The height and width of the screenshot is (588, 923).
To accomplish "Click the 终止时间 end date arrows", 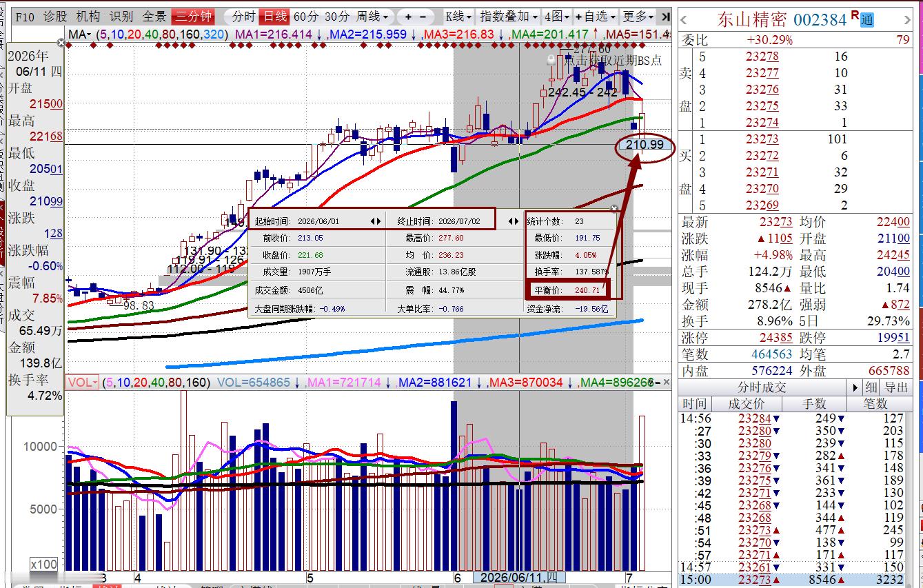I will pyautogui.click(x=513, y=221).
